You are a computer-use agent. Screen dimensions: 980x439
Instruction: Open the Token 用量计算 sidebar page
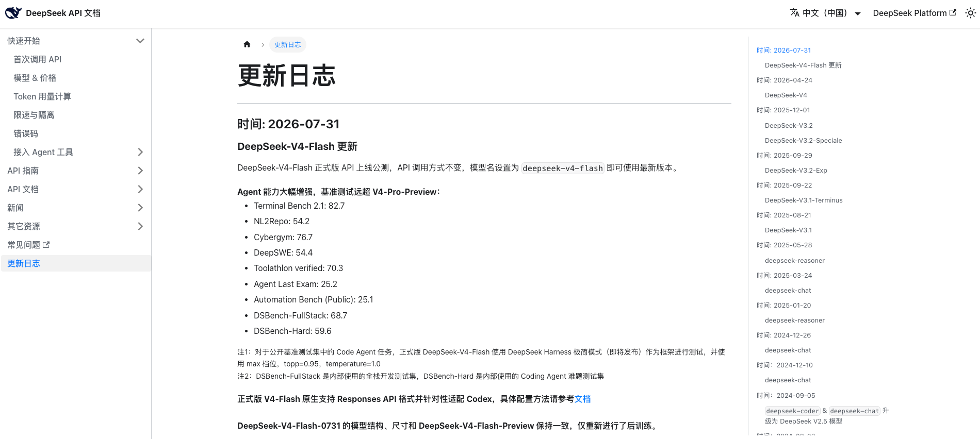tap(42, 96)
